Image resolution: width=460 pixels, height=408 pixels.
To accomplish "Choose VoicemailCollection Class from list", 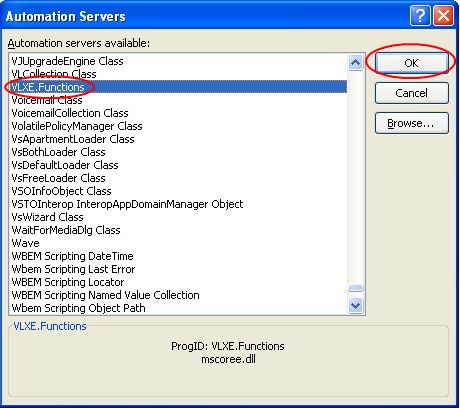I will (x=70, y=113).
